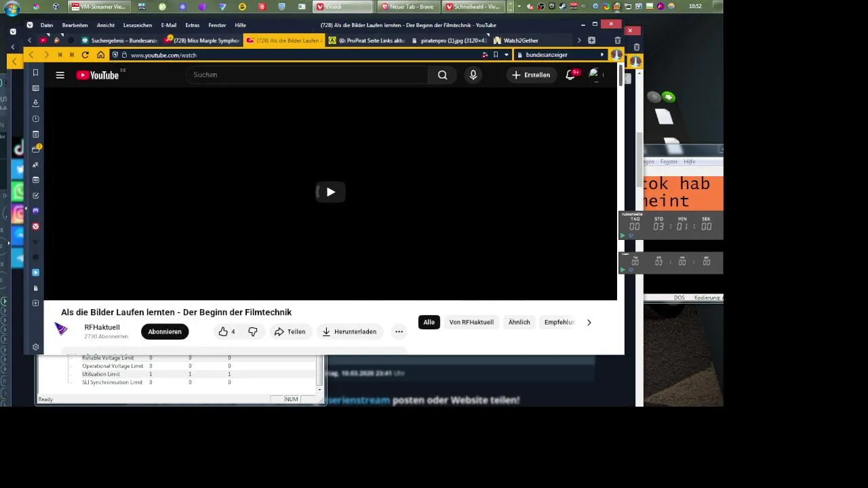
Task: Bookmark the current page
Action: point(496,55)
